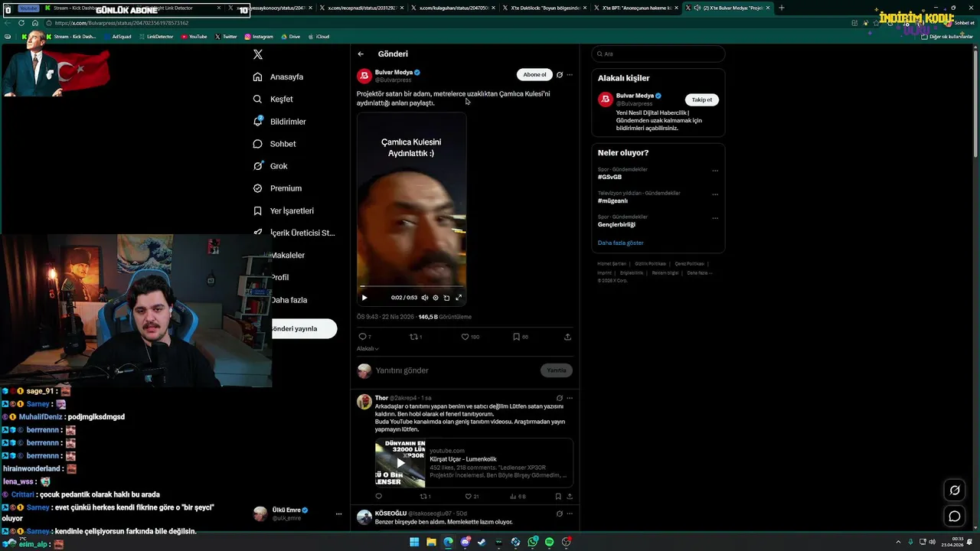
Task: Open the #mügeanlı trending topic
Action: 612,201
